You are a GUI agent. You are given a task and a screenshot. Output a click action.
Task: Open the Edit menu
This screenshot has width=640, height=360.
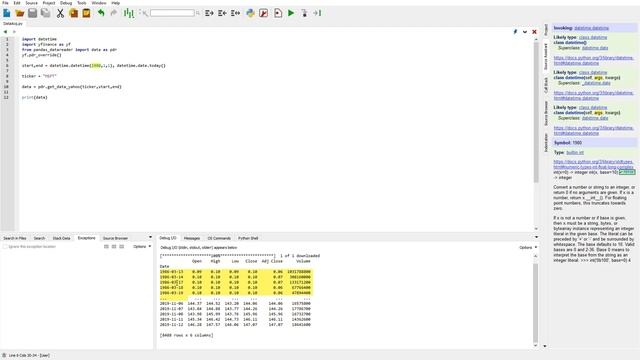(17, 3)
